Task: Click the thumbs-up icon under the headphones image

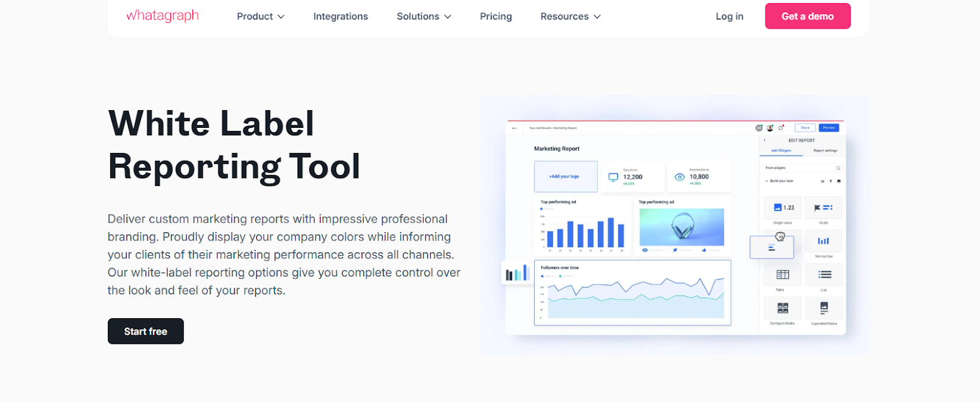Action: (704, 250)
